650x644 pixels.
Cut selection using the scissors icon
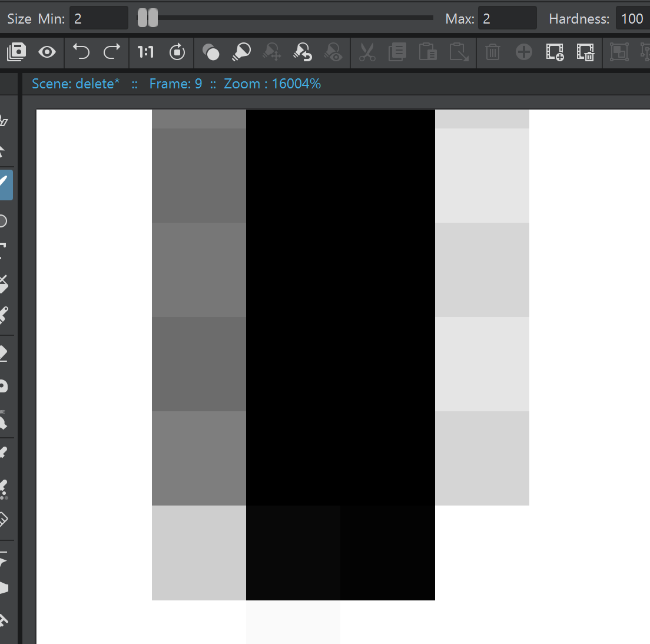click(366, 52)
